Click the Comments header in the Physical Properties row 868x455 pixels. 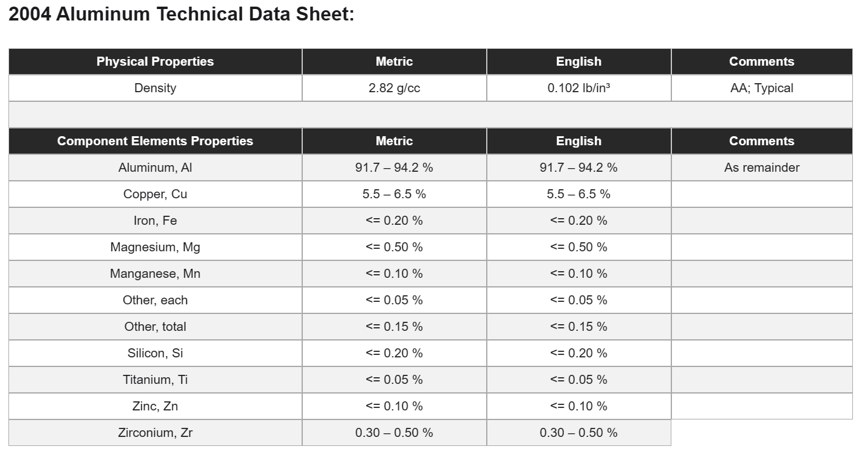click(761, 61)
